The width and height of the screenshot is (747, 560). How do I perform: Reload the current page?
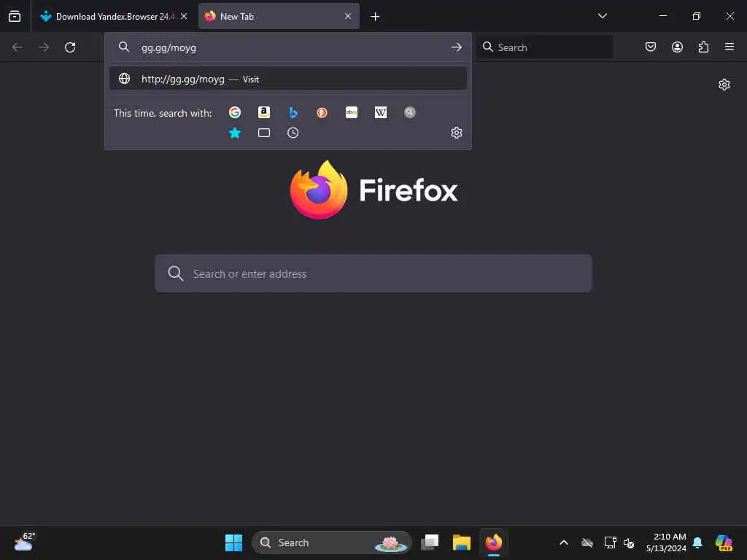click(70, 47)
